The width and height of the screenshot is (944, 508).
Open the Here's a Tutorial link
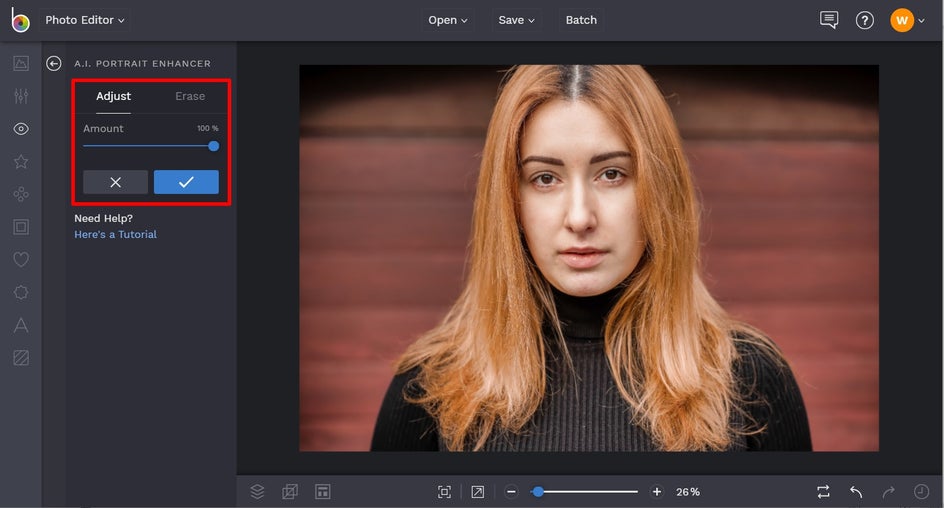(116, 234)
